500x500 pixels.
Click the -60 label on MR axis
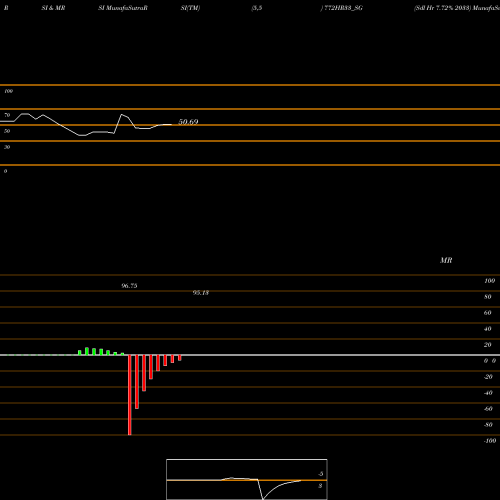pyautogui.click(x=488, y=409)
